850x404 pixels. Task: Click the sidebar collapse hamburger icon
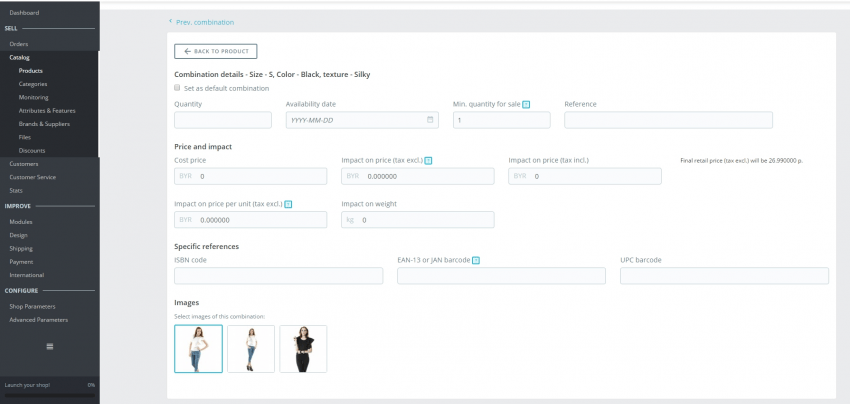coord(50,347)
